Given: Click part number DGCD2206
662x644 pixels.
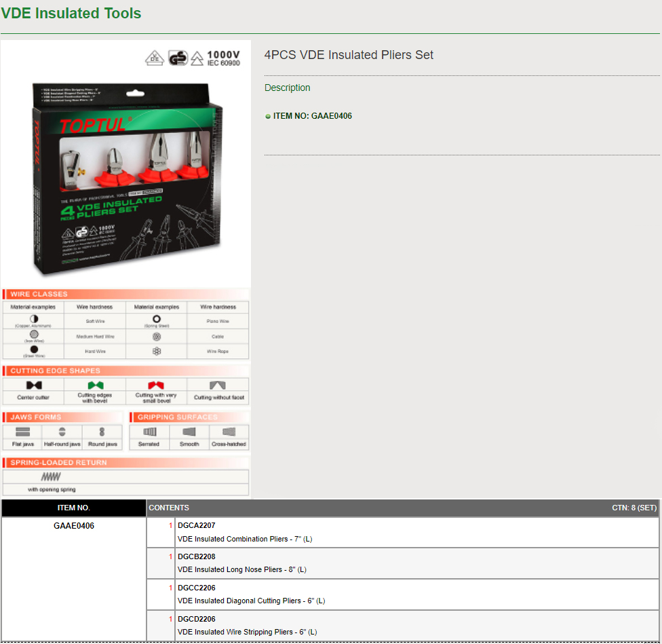Looking at the screenshot, I should tap(196, 620).
